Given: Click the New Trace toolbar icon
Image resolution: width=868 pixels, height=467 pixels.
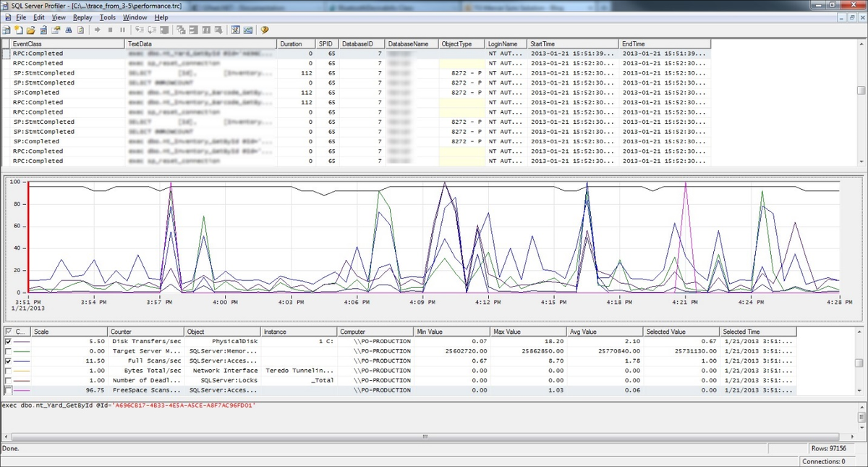Looking at the screenshot, I should [x=6, y=30].
